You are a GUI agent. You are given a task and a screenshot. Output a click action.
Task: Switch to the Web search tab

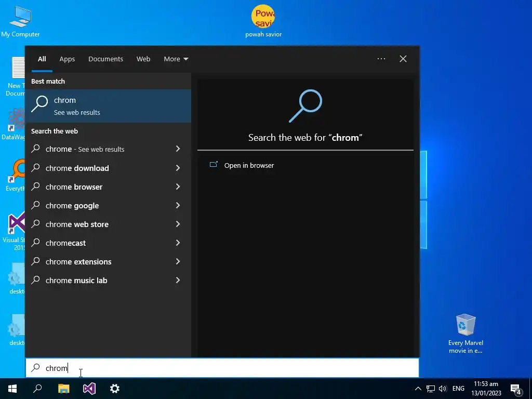click(x=143, y=59)
